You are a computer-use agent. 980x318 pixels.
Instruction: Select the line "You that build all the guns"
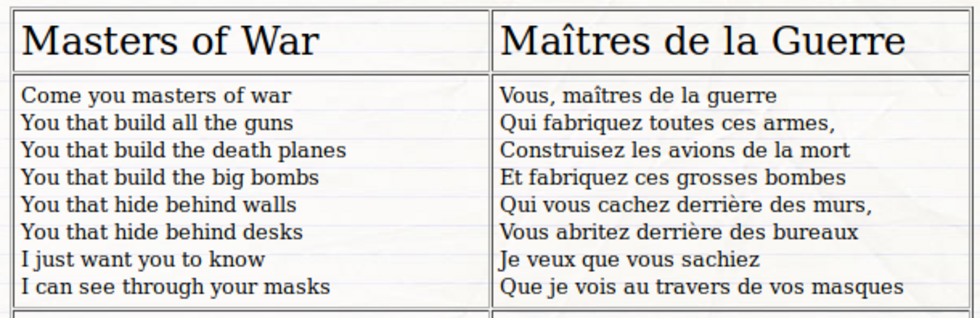click(157, 123)
